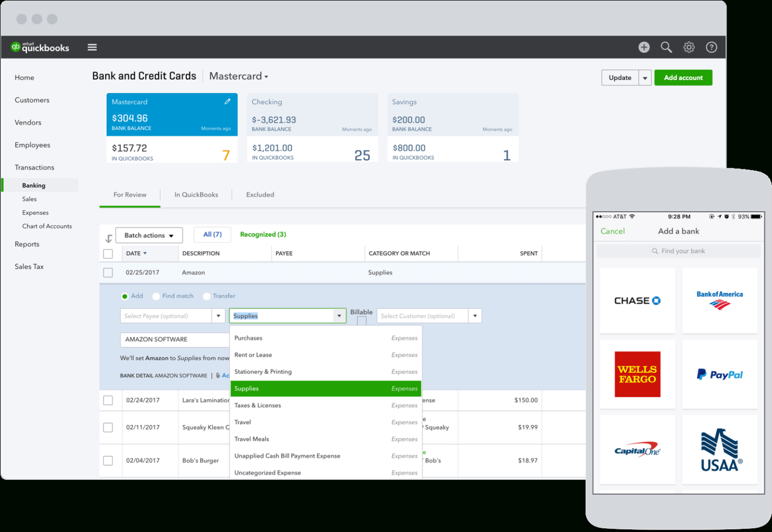This screenshot has width=772, height=532.
Task: Open the Mastercard account switcher dropdown
Action: coord(265,76)
